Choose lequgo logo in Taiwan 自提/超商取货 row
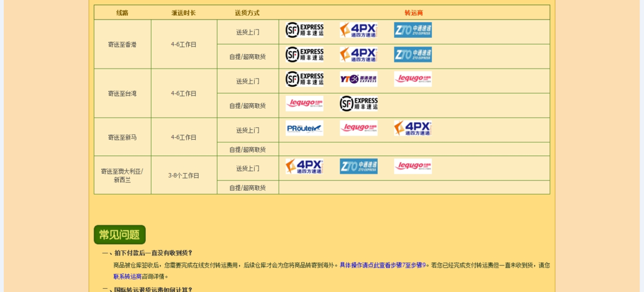 304,104
